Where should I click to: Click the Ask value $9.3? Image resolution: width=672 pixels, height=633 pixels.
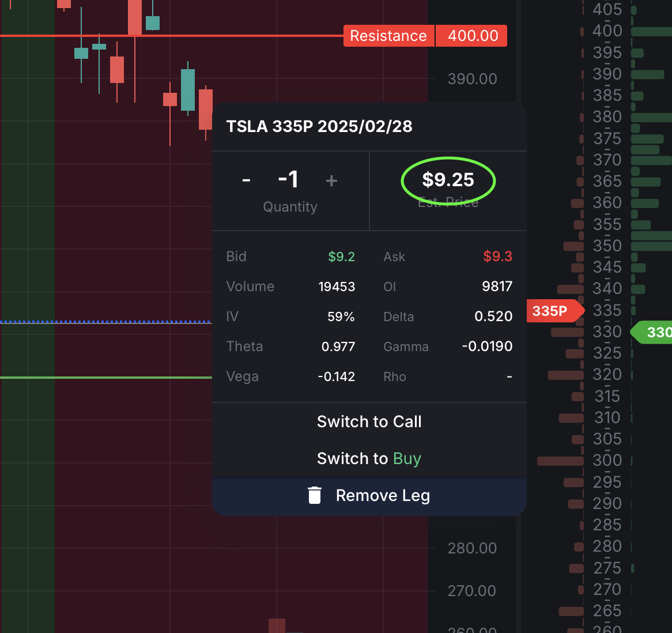click(497, 257)
